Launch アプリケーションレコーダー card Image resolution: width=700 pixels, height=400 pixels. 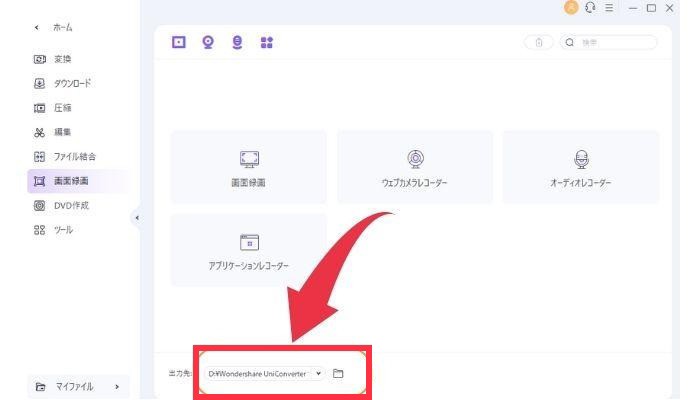(x=249, y=250)
